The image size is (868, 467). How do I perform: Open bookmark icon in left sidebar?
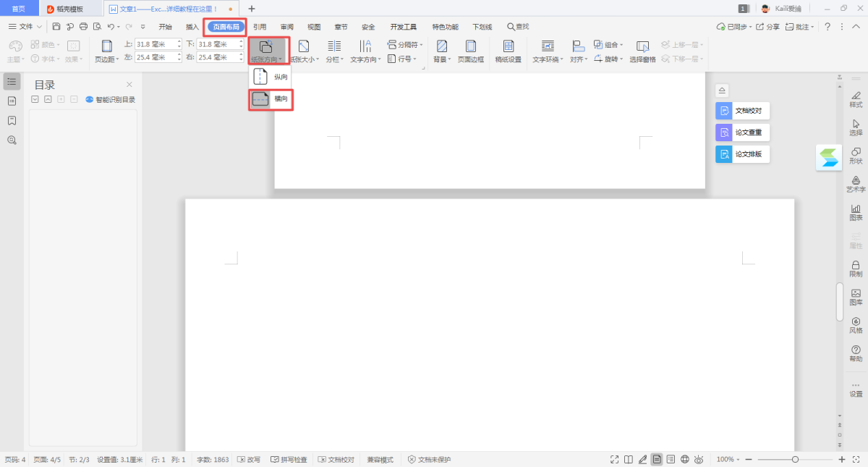12,120
